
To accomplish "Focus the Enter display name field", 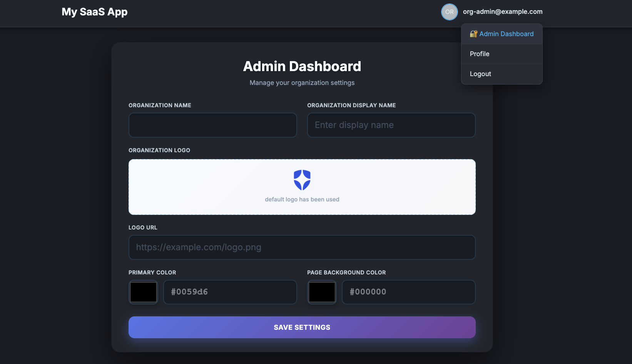I will 391,125.
